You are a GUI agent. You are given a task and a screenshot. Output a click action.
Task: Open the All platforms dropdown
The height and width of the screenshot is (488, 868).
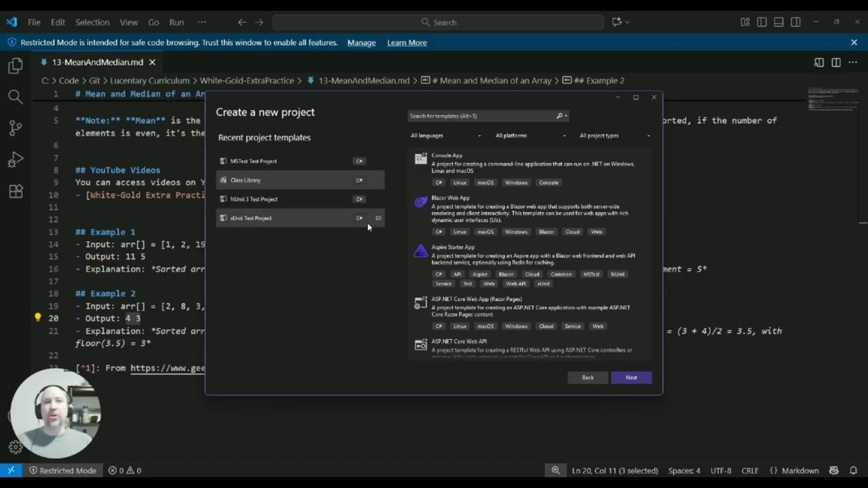530,136
